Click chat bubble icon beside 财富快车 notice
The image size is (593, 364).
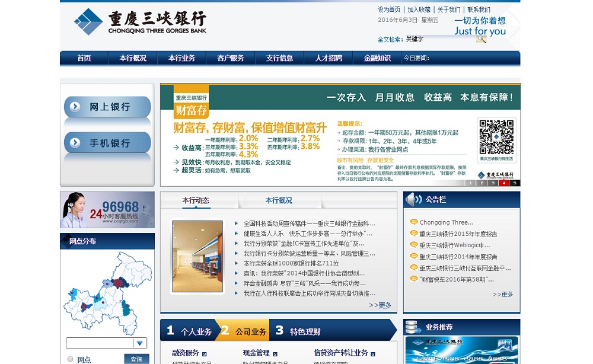[x=414, y=279]
